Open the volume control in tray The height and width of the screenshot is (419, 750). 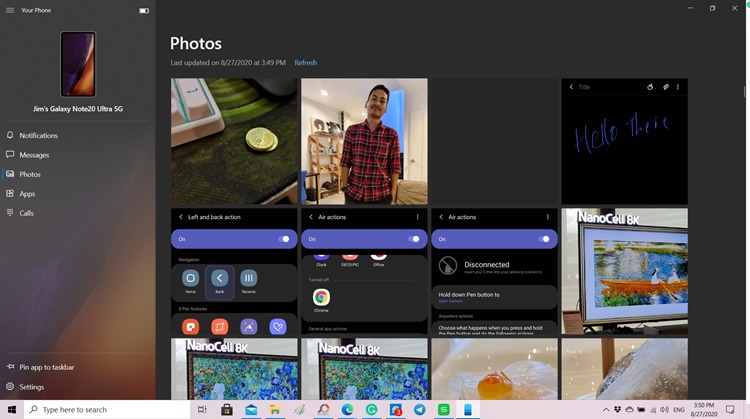[665, 409]
